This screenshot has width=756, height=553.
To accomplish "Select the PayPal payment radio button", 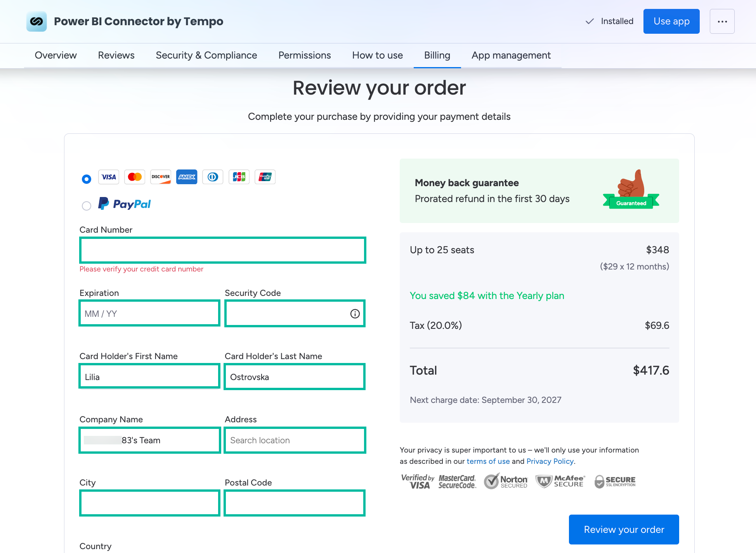I will [x=87, y=206].
